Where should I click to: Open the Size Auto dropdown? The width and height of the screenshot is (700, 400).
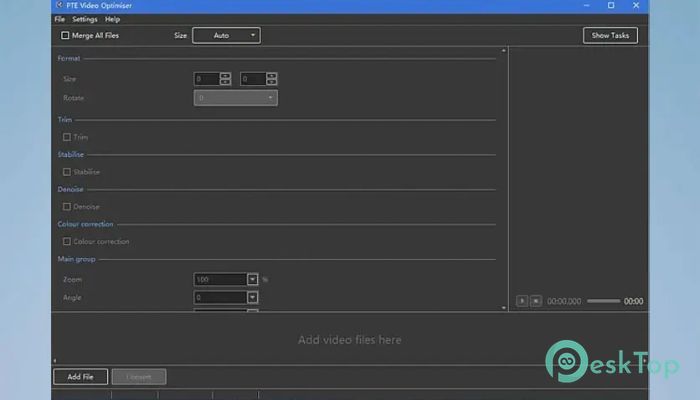(x=226, y=35)
